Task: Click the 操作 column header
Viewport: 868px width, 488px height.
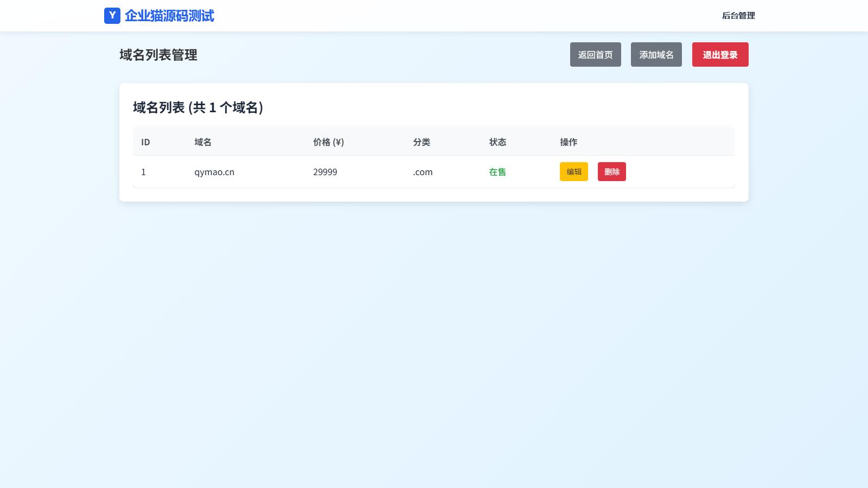Action: [569, 142]
